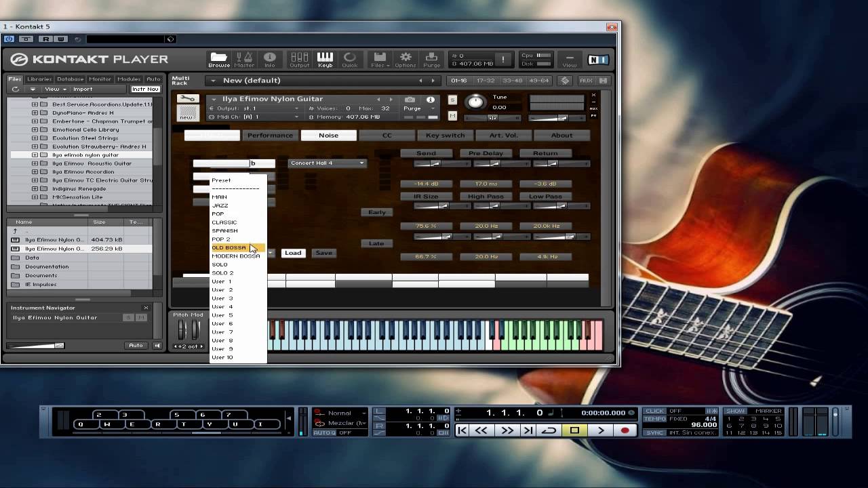Expand the Ilya efimob nylon guitar folder
The height and width of the screenshot is (488, 868).
click(35, 155)
